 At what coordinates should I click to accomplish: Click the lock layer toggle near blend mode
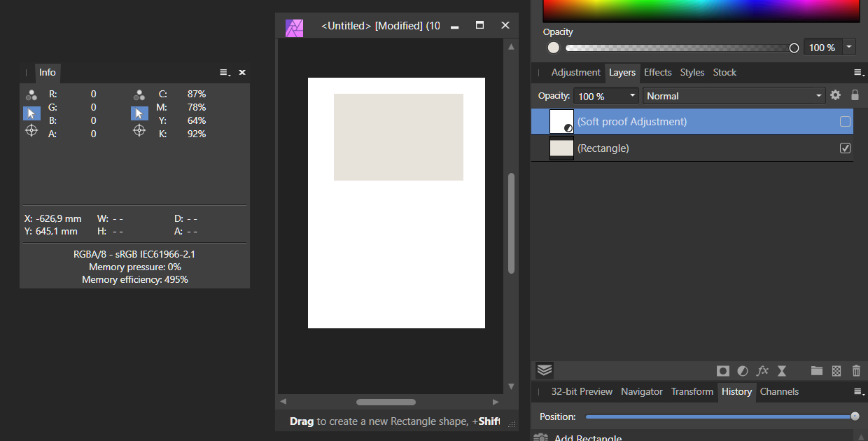pyautogui.click(x=855, y=95)
